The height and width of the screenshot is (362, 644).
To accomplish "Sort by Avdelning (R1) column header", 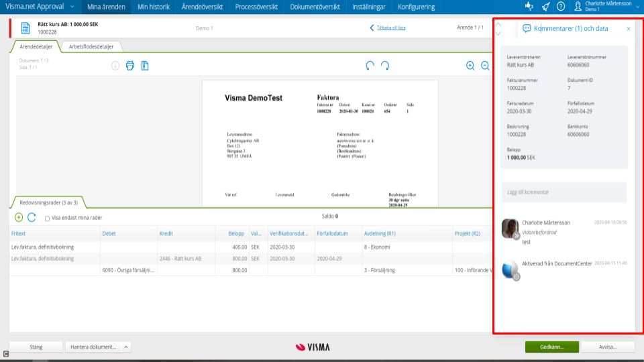I will 380,233.
